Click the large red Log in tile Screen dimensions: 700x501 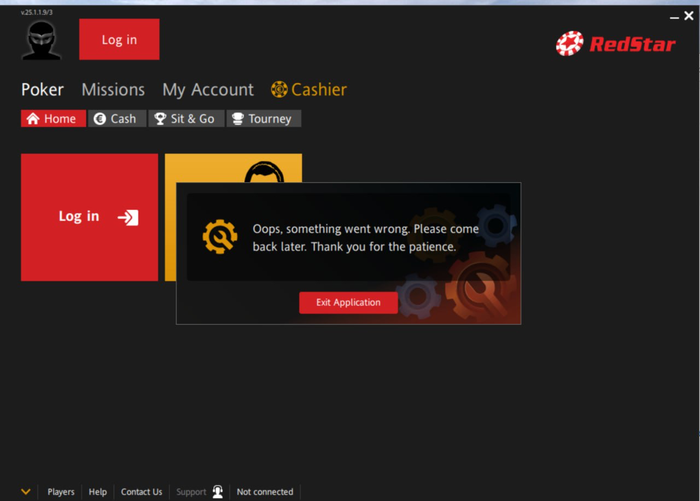point(89,217)
